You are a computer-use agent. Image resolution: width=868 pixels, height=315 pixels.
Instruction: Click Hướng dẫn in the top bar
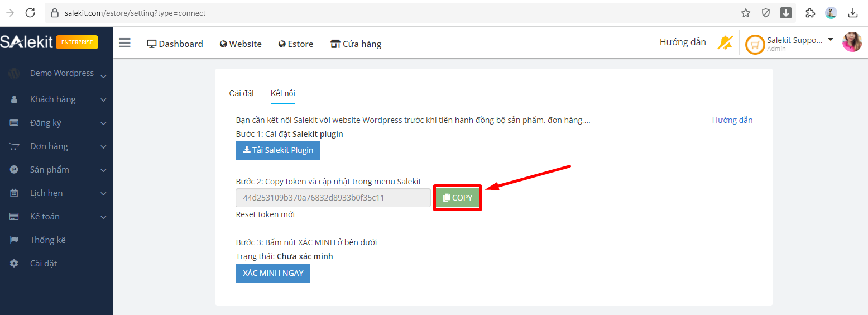pyautogui.click(x=683, y=42)
